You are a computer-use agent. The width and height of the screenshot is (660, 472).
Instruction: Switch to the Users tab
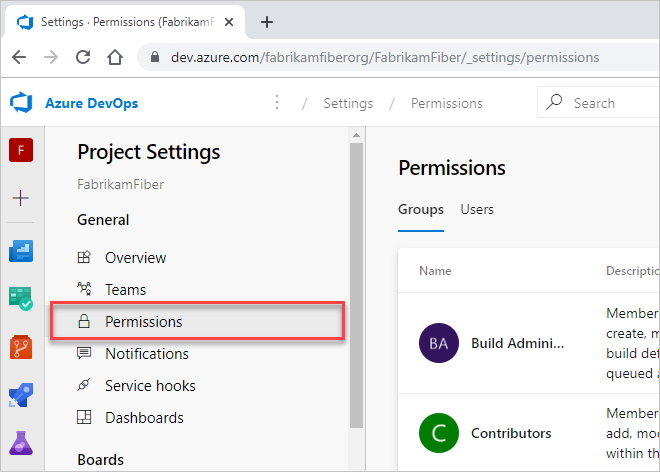coord(477,209)
